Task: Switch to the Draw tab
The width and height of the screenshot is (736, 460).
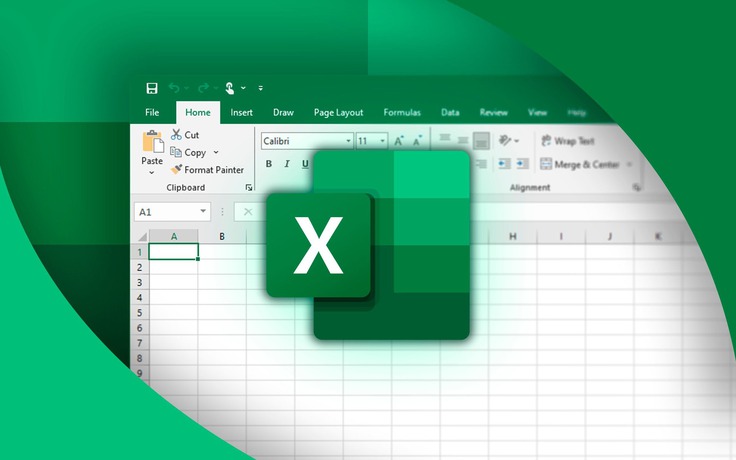Action: point(284,112)
